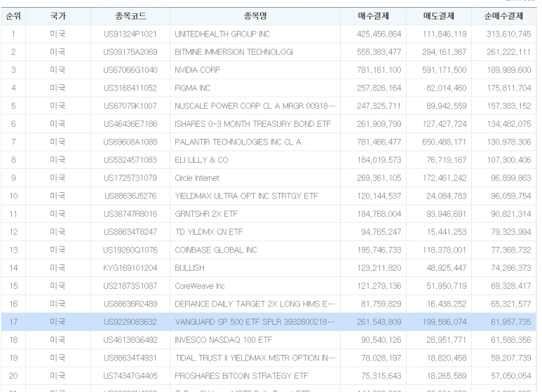The image size is (542, 392).
Task: Select stock code US69608A1088
Action: 130,142
